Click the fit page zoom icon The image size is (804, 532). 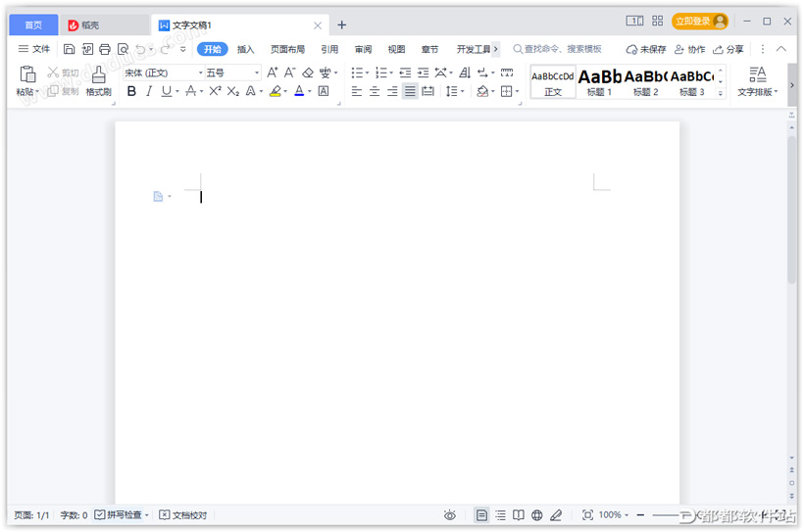(x=587, y=515)
